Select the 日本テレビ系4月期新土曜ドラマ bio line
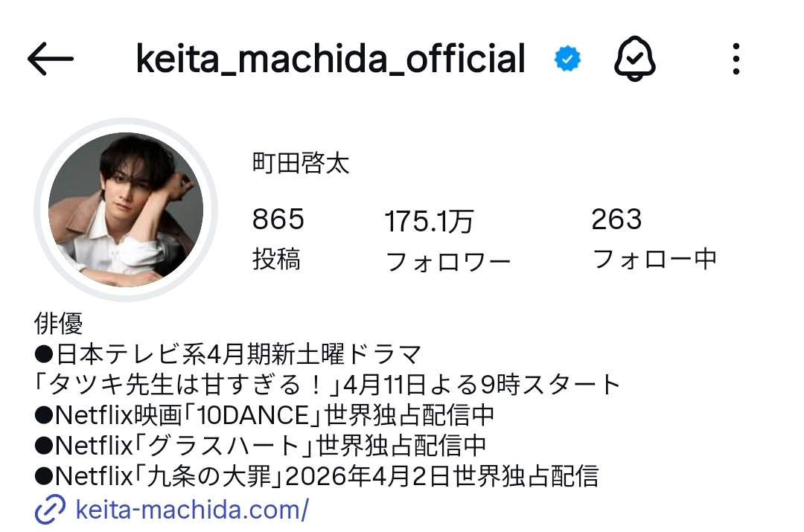The image size is (804, 532). click(229, 354)
